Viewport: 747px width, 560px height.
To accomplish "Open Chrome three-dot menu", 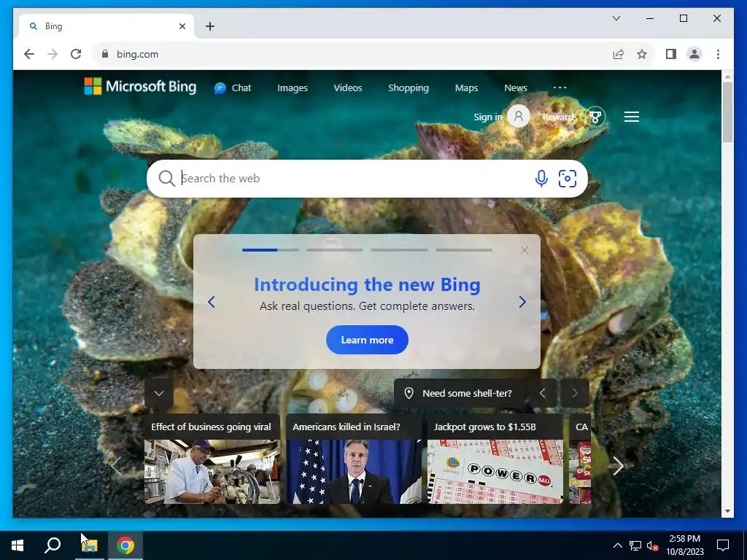I will tap(718, 54).
